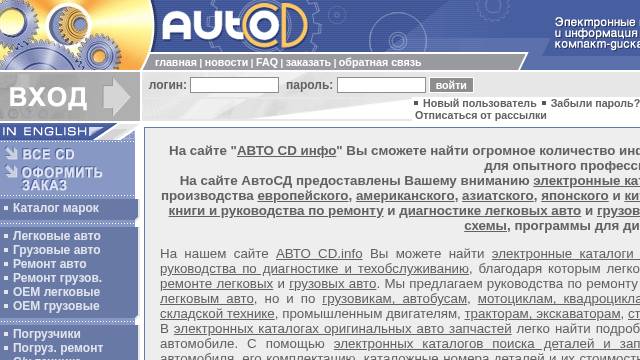Open the АВТО CD.info paragraph link

[319, 254]
